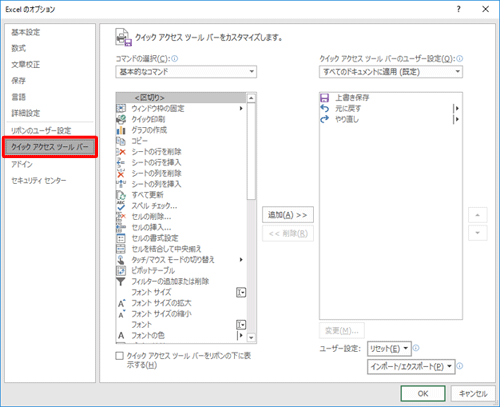Click the info icon next to インポート/エクスポート
Image resolution: width=500 pixels, height=407 pixels.
[x=460, y=366]
